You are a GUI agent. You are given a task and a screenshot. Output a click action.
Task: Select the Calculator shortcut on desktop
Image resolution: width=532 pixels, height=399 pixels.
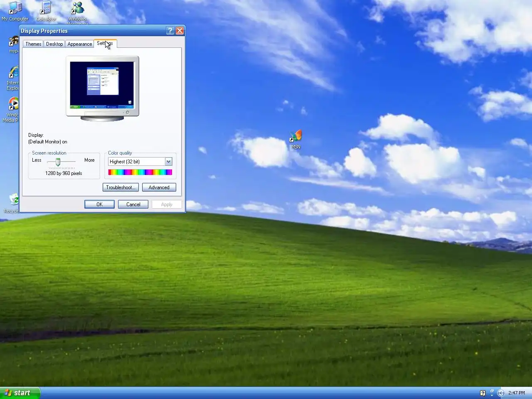[x=46, y=11]
